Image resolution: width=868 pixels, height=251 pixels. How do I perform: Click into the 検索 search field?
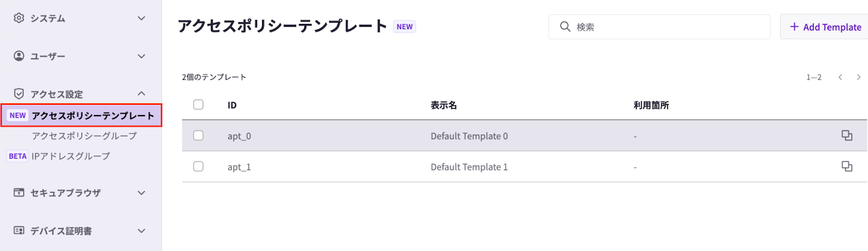[x=667, y=27]
